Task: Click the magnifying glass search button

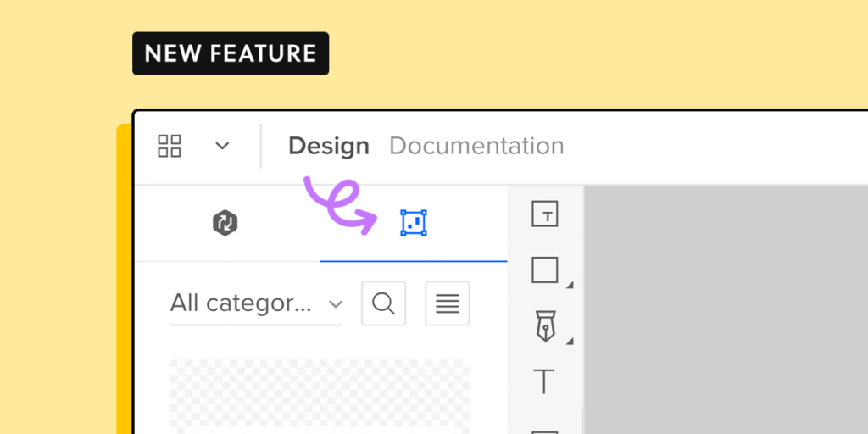Action: click(x=383, y=303)
